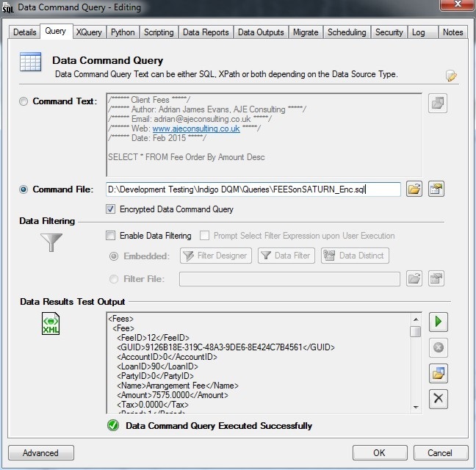Uncheck Encrypted Data Command Query
This screenshot has width=476, height=470.
(x=111, y=209)
